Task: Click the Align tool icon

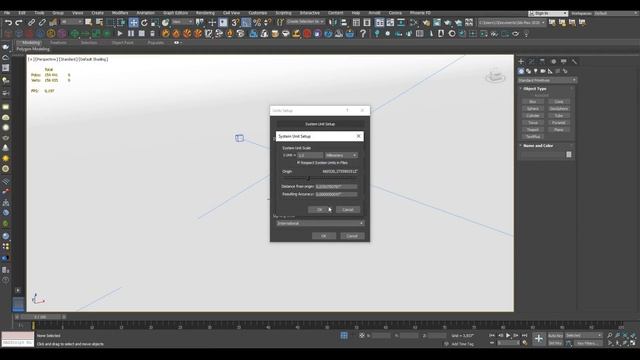Action: (x=344, y=22)
